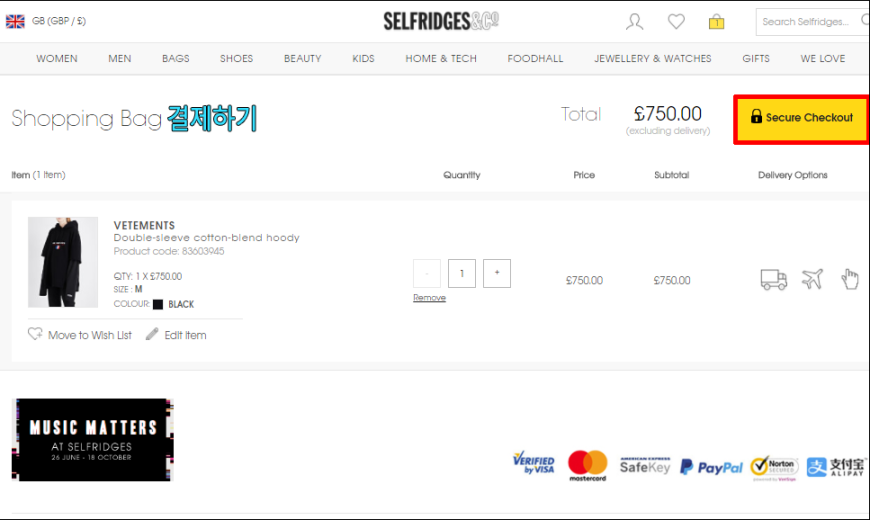Screen dimensions: 870x520
Task: Click the Mastercard logo
Action: (x=588, y=466)
